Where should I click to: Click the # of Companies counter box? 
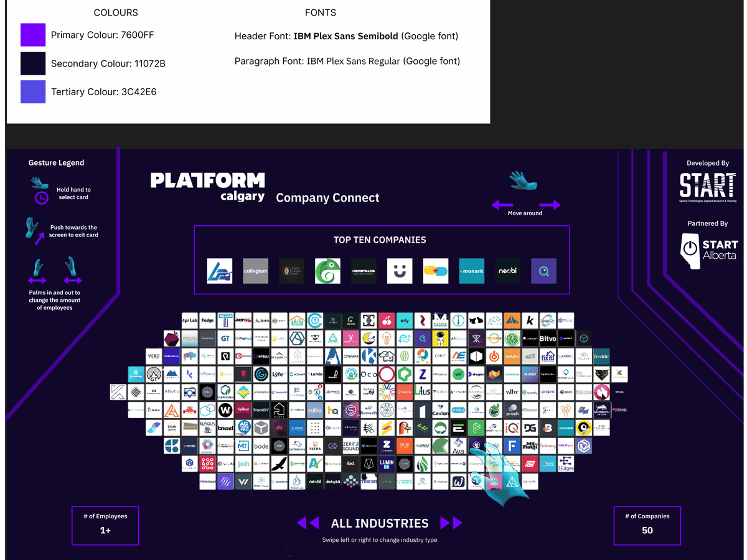click(647, 526)
